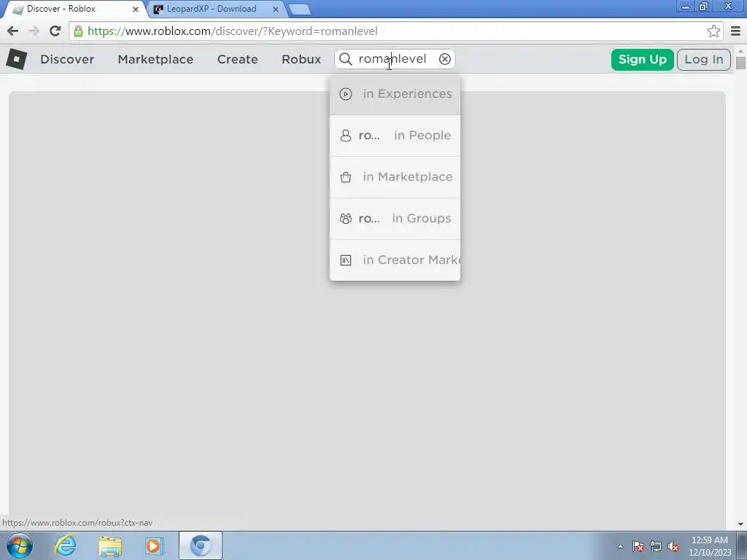Open Windows Explorer from the taskbar
Viewport: 747px width, 560px height.
tap(110, 545)
